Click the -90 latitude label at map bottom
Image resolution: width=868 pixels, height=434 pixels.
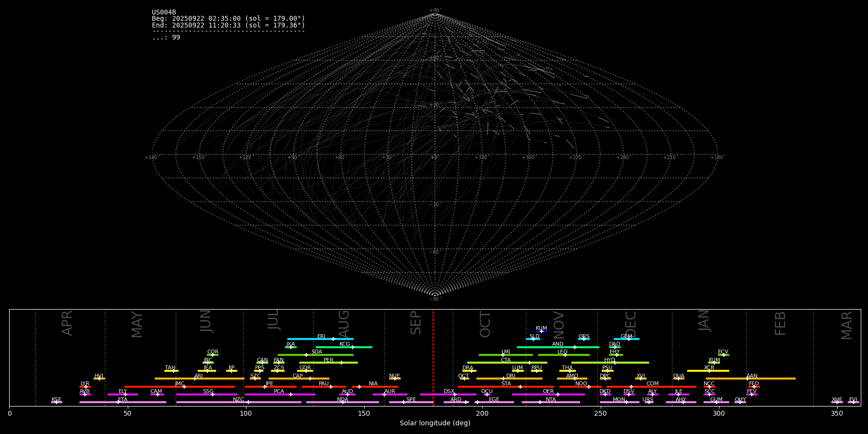click(x=434, y=299)
